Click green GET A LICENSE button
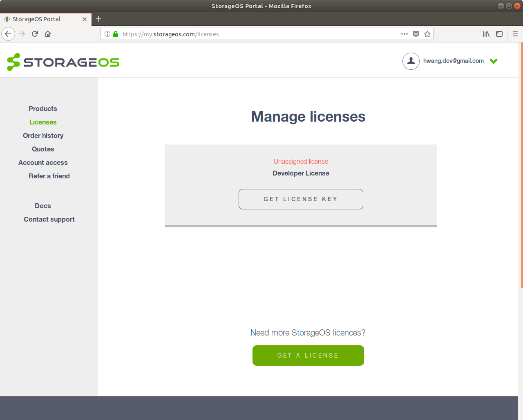This screenshot has height=420, width=523. tap(308, 356)
